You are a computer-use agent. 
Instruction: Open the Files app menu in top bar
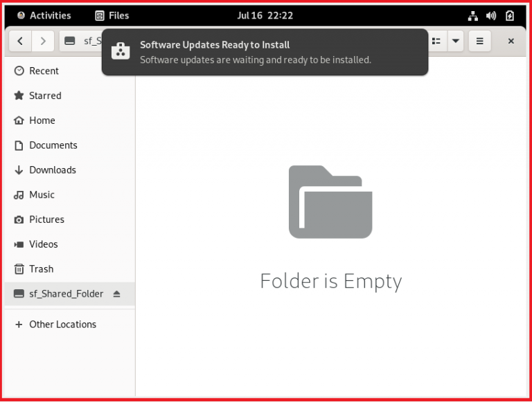[112, 15]
